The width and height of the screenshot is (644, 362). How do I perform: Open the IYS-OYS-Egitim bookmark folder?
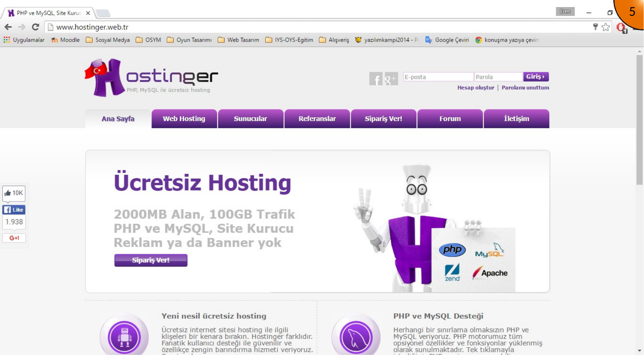(289, 40)
